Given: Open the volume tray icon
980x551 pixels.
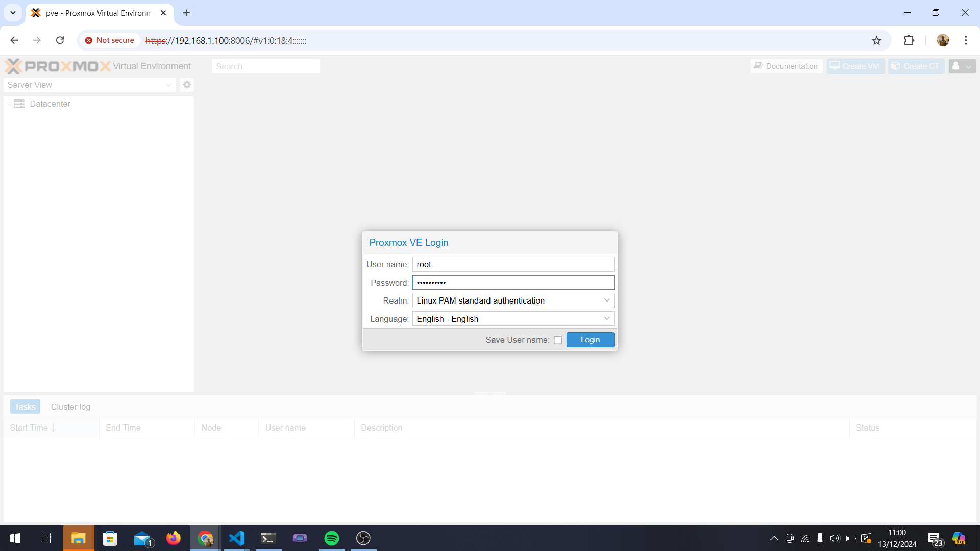Looking at the screenshot, I should (835, 538).
